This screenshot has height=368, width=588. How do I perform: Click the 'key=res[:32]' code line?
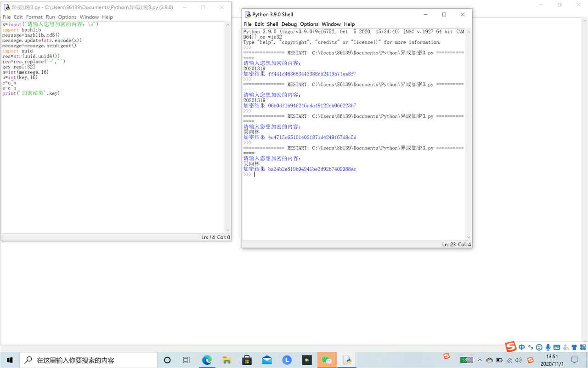pyautogui.click(x=18, y=67)
